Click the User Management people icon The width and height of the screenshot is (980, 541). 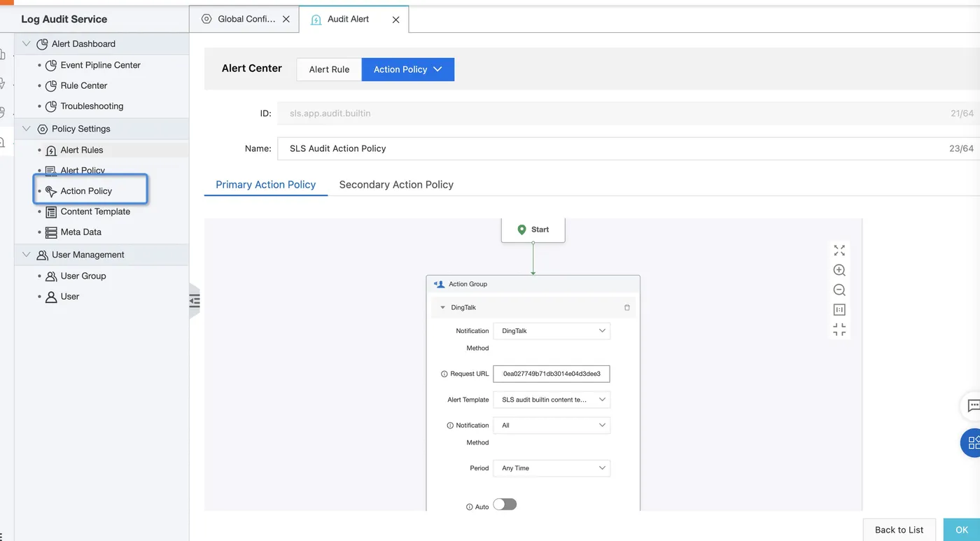[42, 255]
